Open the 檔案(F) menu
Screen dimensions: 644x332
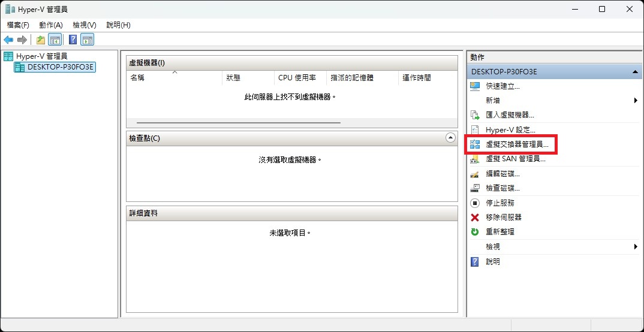(18, 25)
